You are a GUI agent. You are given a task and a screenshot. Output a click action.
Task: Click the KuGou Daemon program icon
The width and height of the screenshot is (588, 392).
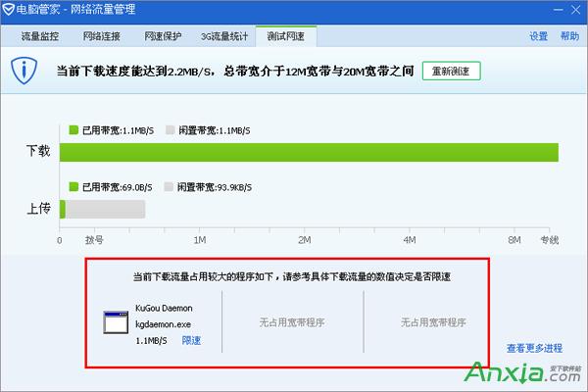(116, 321)
